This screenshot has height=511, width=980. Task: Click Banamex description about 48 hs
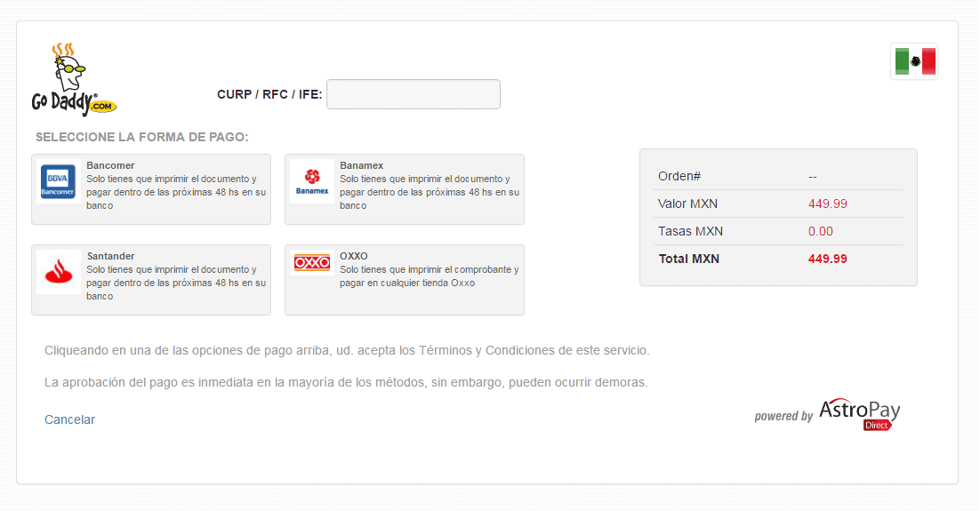click(x=430, y=193)
